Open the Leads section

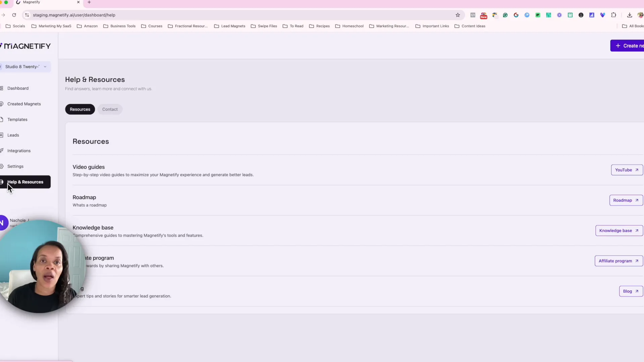click(13, 135)
